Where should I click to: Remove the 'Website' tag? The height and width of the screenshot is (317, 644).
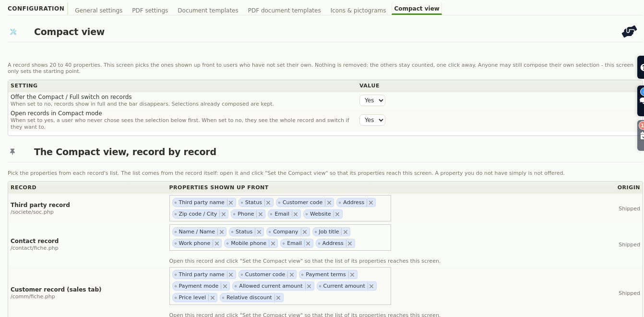[337, 214]
